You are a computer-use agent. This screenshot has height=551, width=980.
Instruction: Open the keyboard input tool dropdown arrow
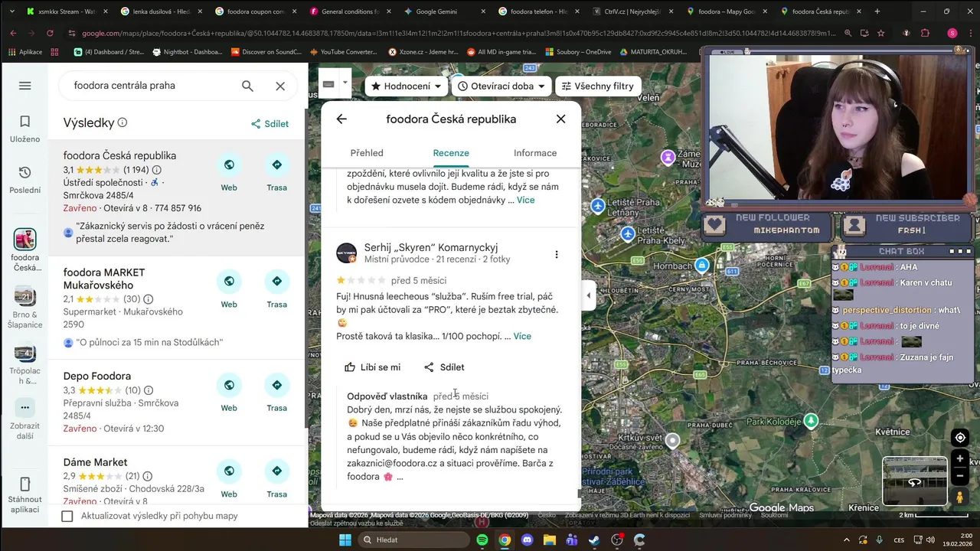tap(345, 83)
